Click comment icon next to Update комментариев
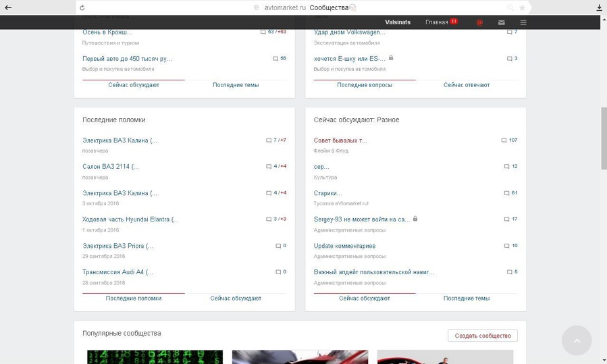 coord(507,246)
